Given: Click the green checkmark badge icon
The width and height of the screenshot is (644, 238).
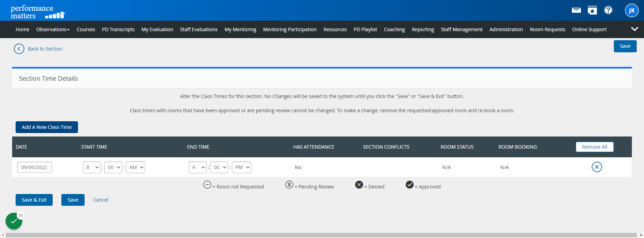Looking at the screenshot, I should [14, 221].
